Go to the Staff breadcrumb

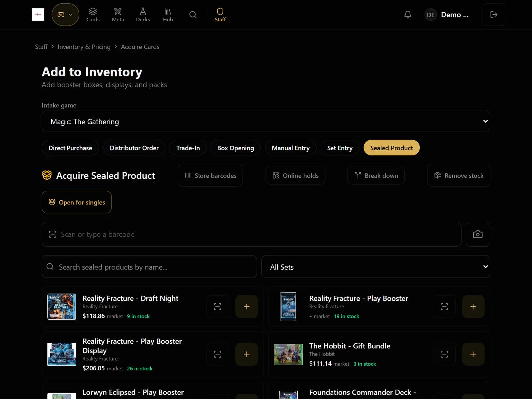click(41, 47)
